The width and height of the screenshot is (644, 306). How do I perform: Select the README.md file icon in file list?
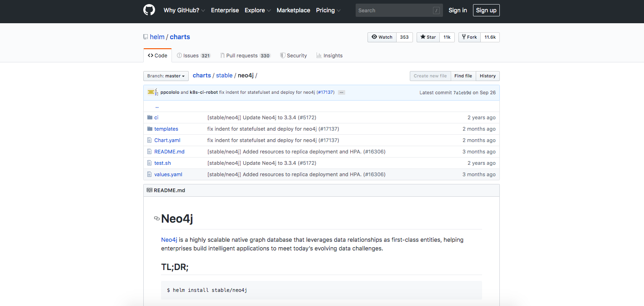pos(150,152)
